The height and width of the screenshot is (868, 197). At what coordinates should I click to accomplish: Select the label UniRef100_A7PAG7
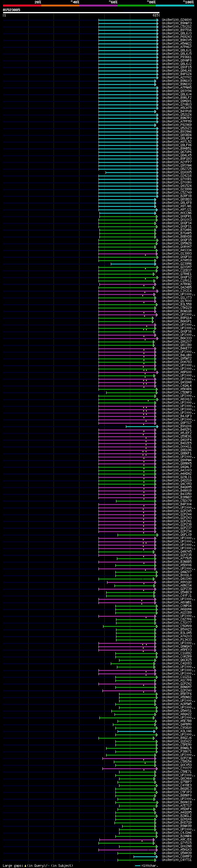click(177, 47)
